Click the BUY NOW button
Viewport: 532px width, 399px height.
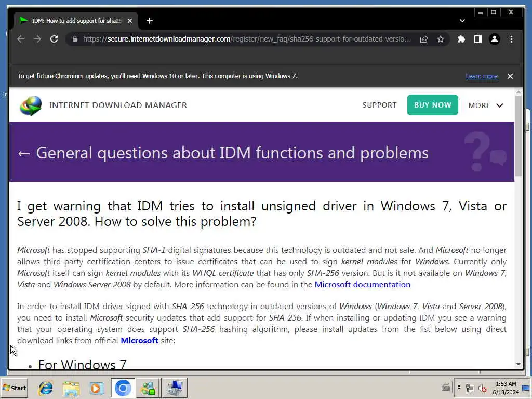pyautogui.click(x=433, y=105)
